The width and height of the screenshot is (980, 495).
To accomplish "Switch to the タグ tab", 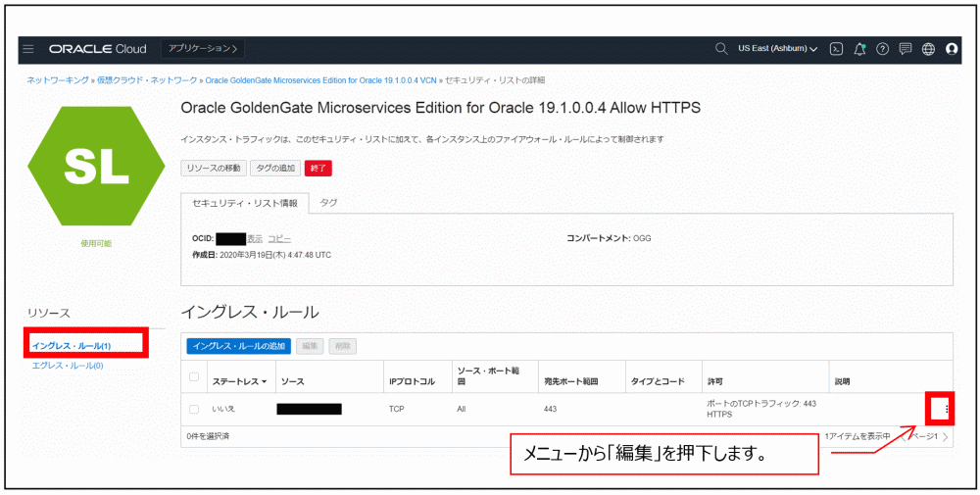I will click(328, 203).
